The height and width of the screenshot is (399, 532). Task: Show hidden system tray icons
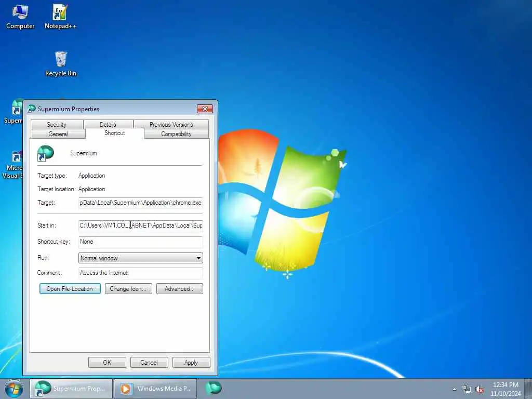454,389
